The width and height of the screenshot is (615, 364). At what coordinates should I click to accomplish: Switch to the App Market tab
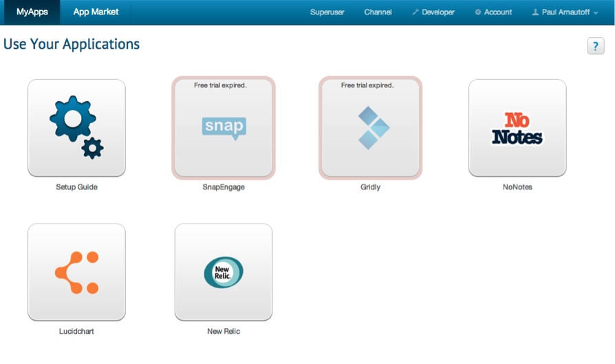96,12
